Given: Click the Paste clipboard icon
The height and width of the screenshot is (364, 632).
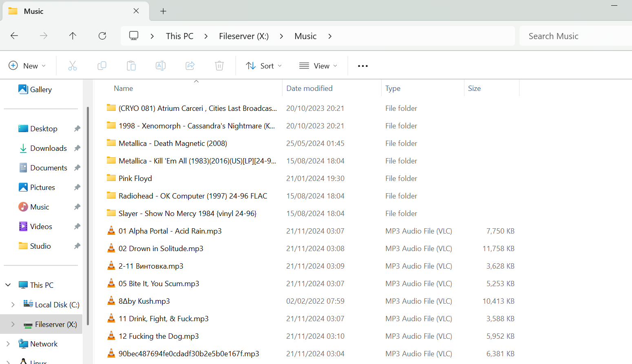Looking at the screenshot, I should pyautogui.click(x=131, y=66).
